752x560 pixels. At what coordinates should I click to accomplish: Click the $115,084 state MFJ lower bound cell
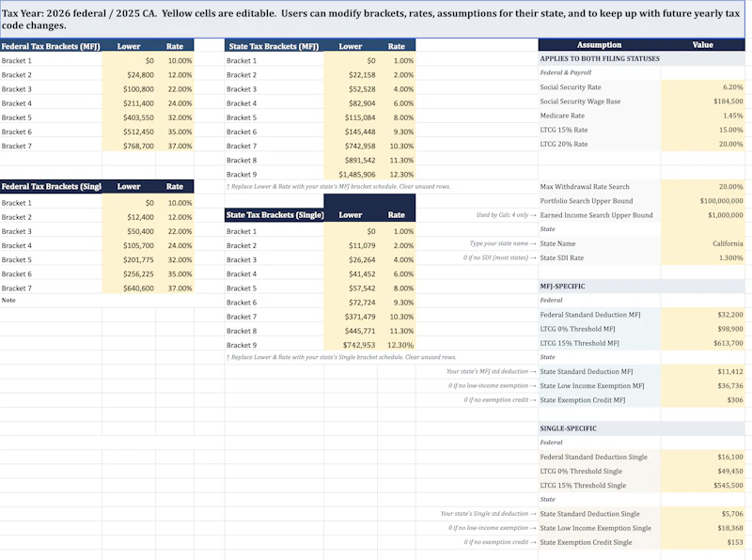(x=350, y=117)
